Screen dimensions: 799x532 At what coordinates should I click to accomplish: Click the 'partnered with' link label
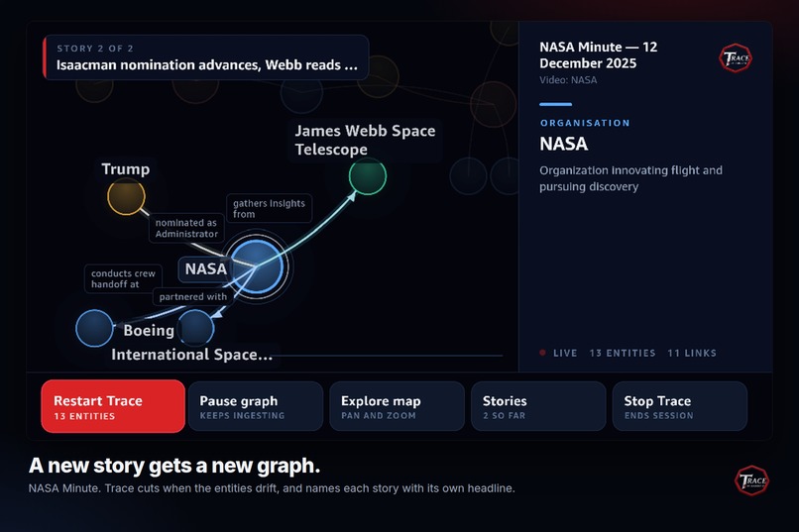pyautogui.click(x=193, y=297)
